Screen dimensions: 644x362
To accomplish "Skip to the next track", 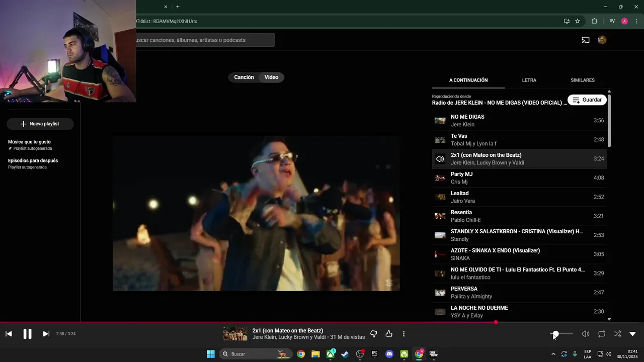I will (x=46, y=334).
